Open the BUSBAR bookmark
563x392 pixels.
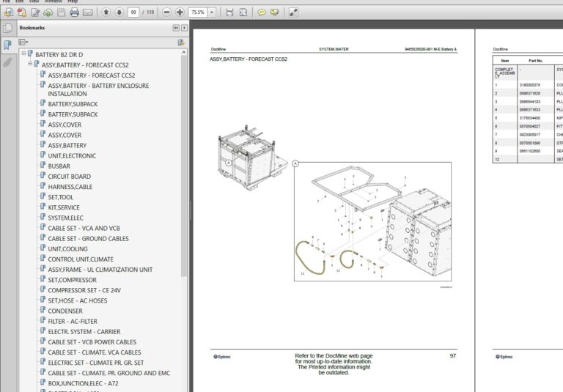pyautogui.click(x=59, y=166)
